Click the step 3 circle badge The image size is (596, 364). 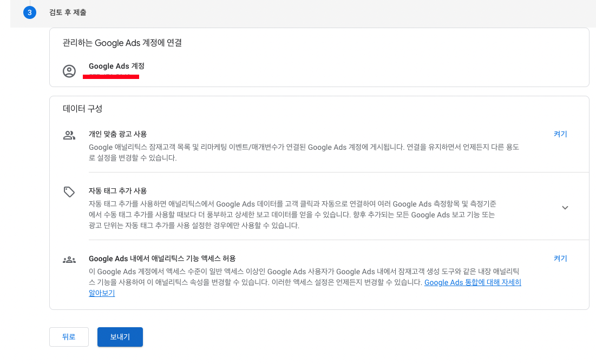point(30,12)
